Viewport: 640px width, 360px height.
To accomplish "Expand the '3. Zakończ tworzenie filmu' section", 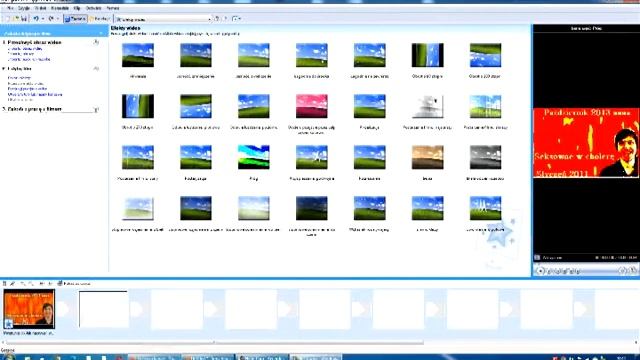I will click(96, 109).
